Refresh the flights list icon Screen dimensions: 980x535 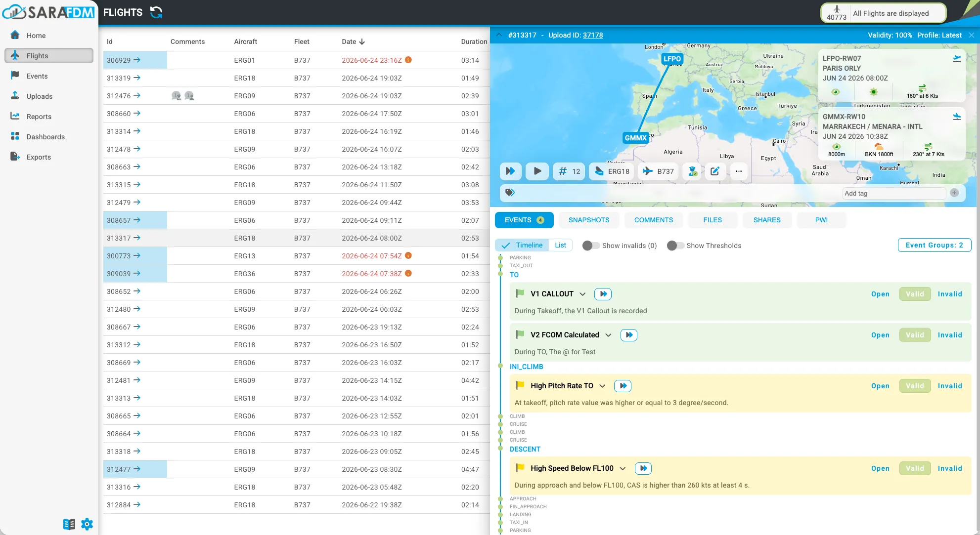click(x=156, y=12)
